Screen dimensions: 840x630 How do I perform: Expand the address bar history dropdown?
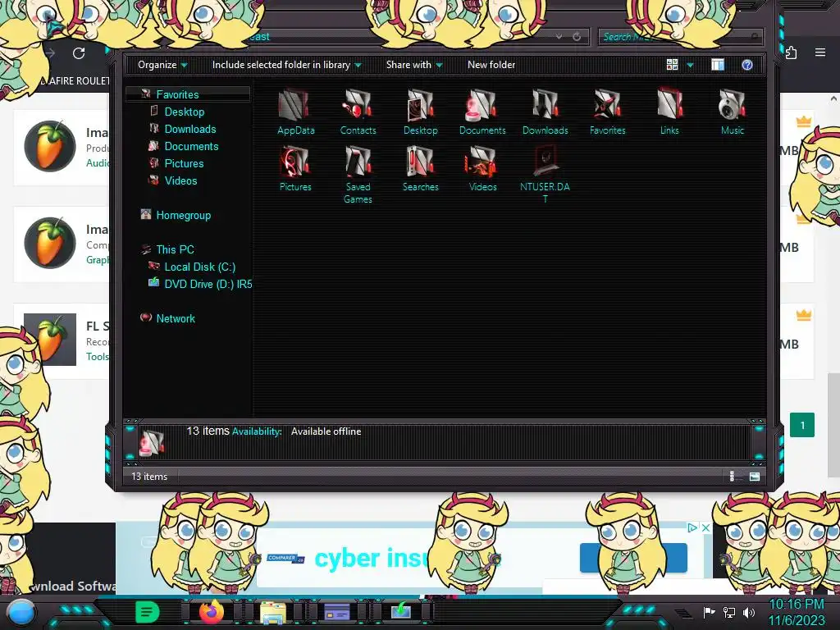click(559, 36)
